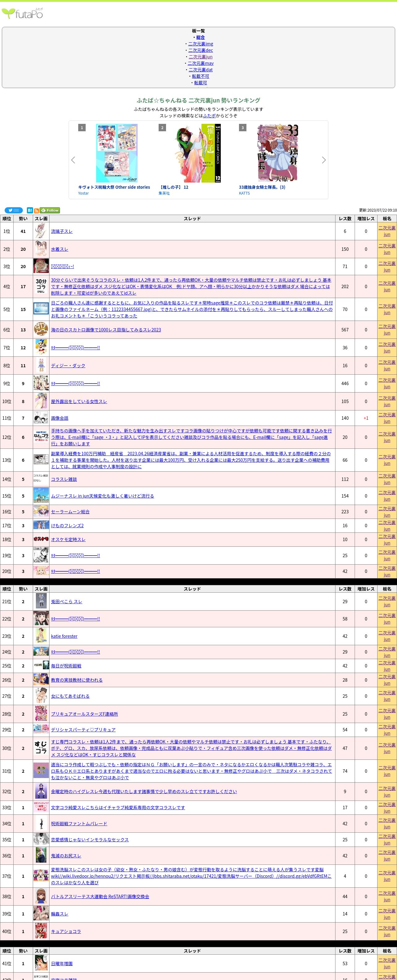Open the コラスレ雑談 thread
The width and height of the screenshot is (397, 980).
click(64, 479)
